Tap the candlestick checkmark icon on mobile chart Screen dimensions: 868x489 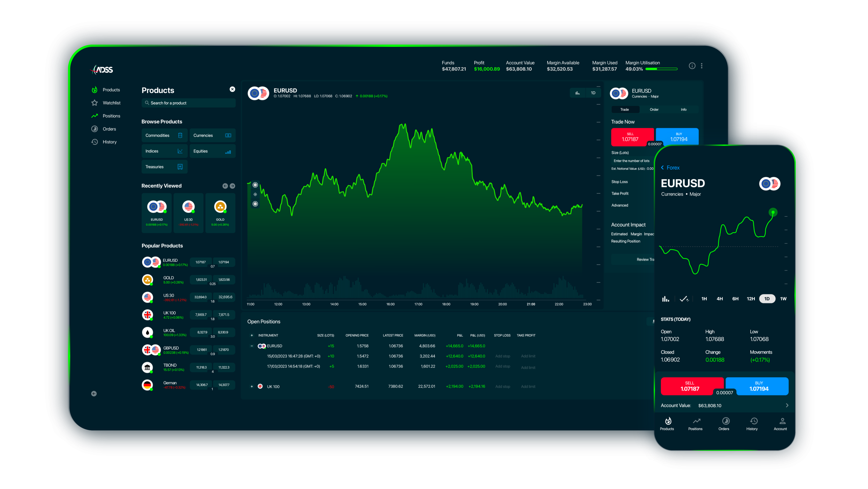[684, 299]
